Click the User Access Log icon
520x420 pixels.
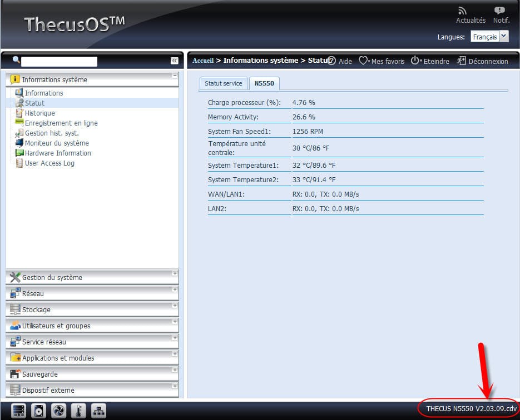point(19,163)
